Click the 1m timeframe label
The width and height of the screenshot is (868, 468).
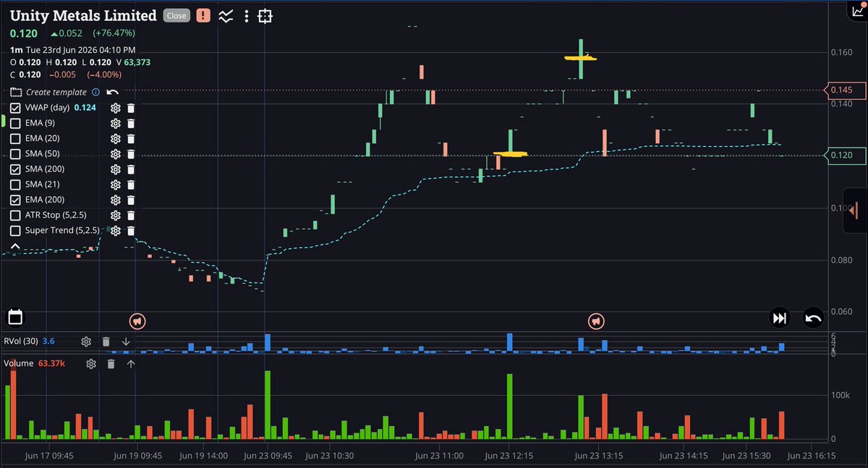click(15, 50)
